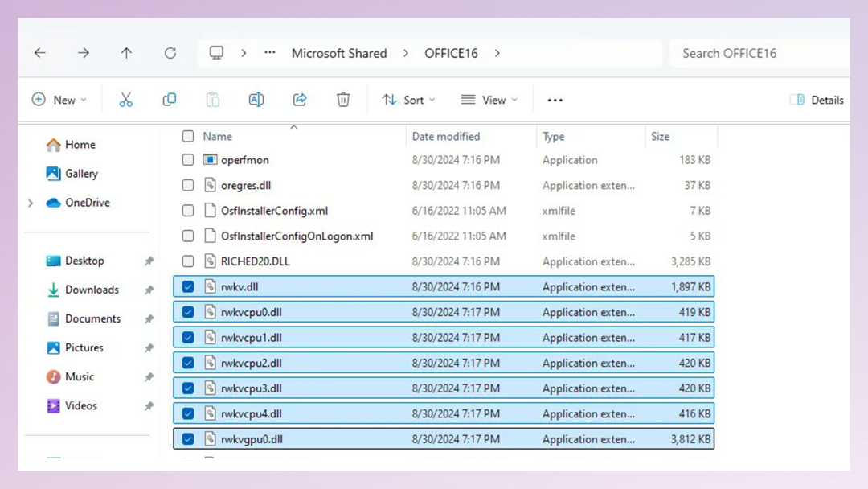
Task: Click the Share icon in toolbar
Action: pyautogui.click(x=300, y=100)
